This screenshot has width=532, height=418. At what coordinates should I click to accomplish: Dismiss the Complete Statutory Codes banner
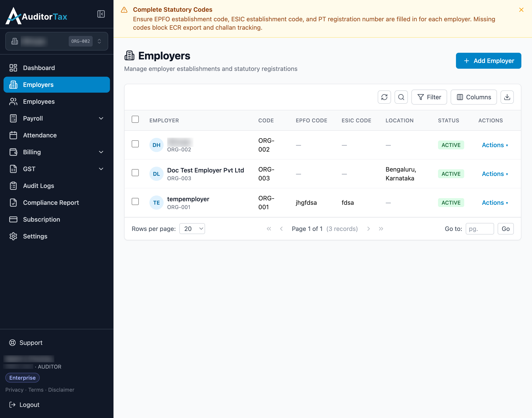[x=521, y=10]
